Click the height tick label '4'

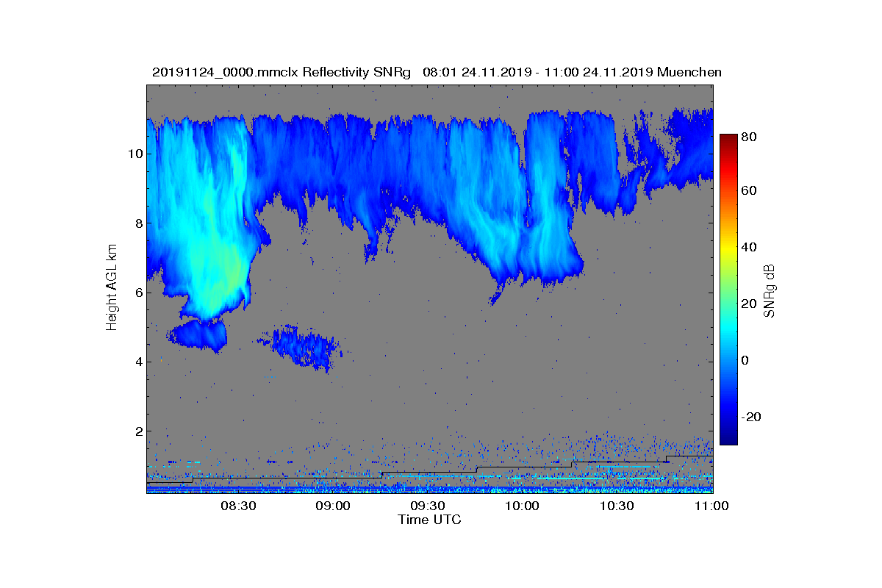click(137, 362)
